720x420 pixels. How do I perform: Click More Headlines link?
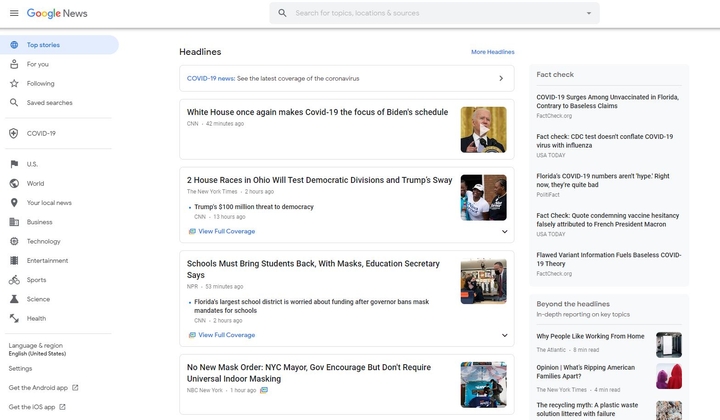click(493, 52)
